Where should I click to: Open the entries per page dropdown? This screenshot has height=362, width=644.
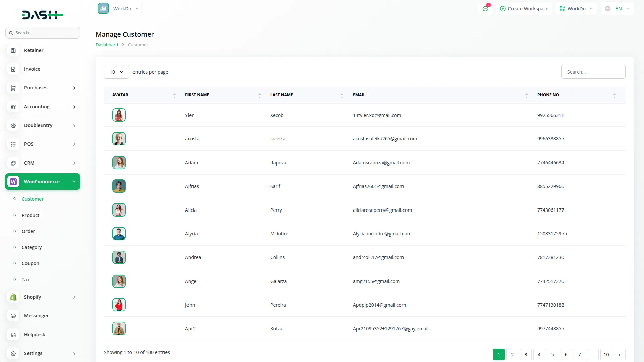click(x=116, y=72)
